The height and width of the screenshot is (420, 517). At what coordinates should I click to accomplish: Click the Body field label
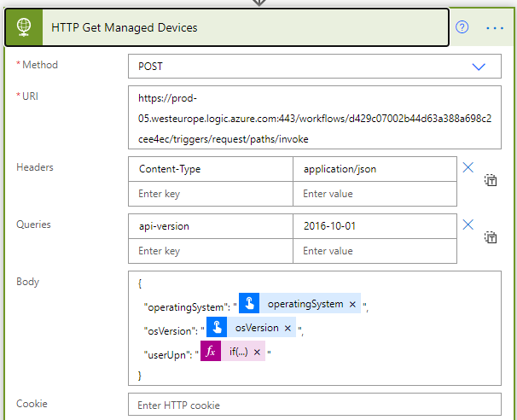[x=27, y=282]
